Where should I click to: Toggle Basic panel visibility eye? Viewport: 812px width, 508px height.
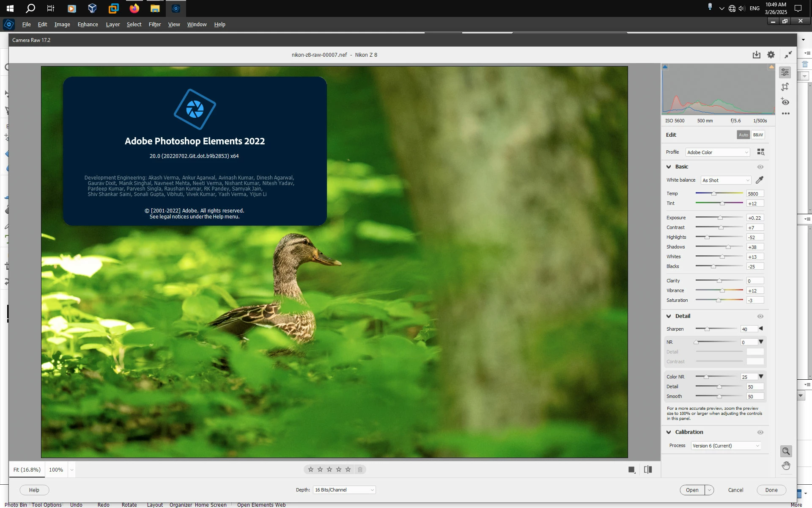tap(760, 167)
